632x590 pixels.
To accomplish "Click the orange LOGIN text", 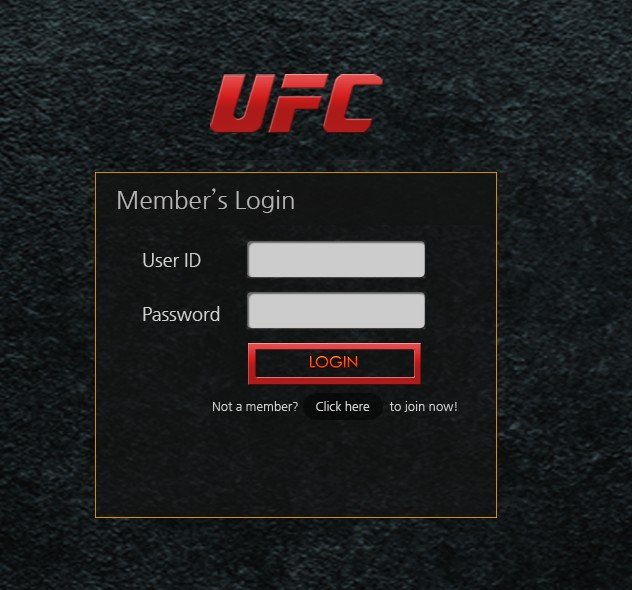I will point(334,362).
